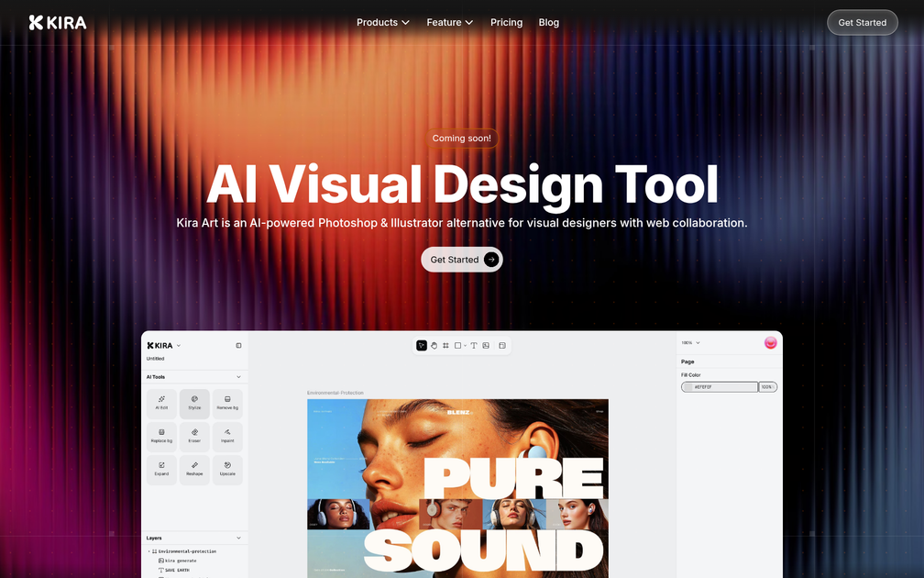The height and width of the screenshot is (578, 924).
Task: Click the frame grid tool icon
Action: coord(446,346)
